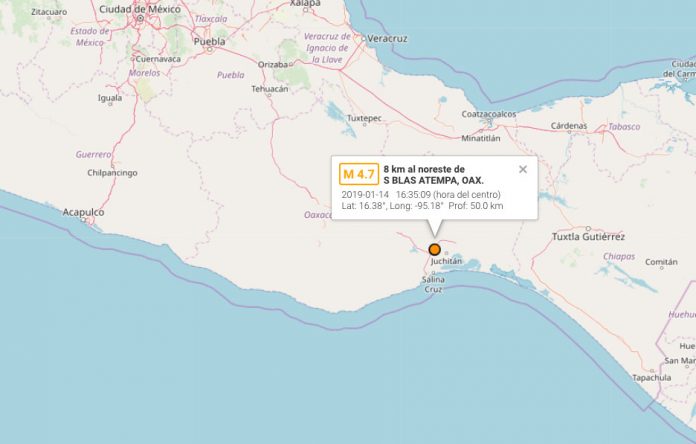
Task: Click the date and time text in popup
Action: pos(421,194)
